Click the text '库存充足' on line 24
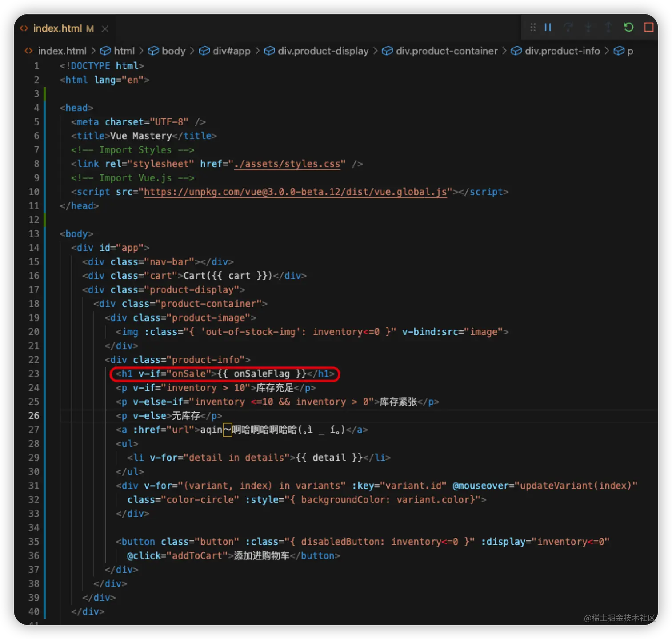This screenshot has width=672, height=639. click(x=275, y=388)
